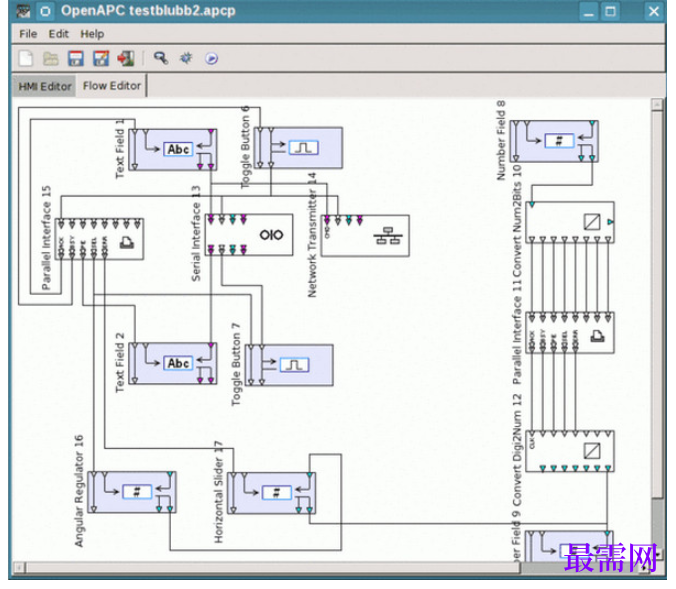Open the Edit menu

tap(58, 34)
